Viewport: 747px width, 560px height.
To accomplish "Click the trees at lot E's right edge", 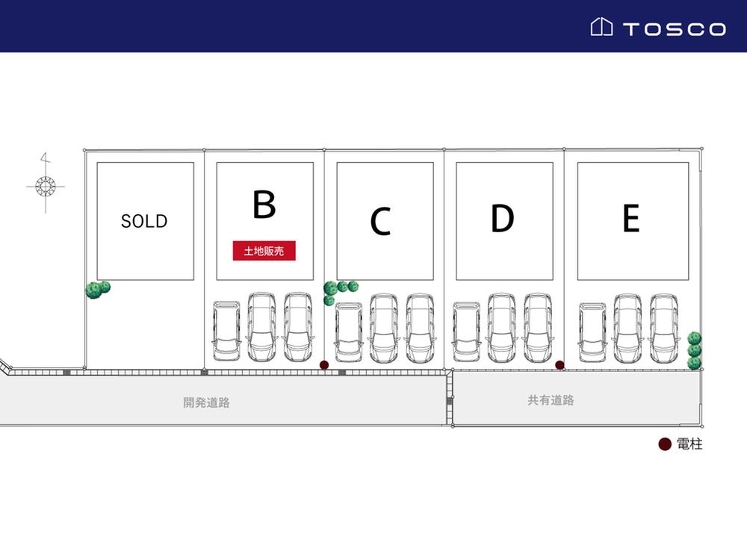I will pos(694,350).
